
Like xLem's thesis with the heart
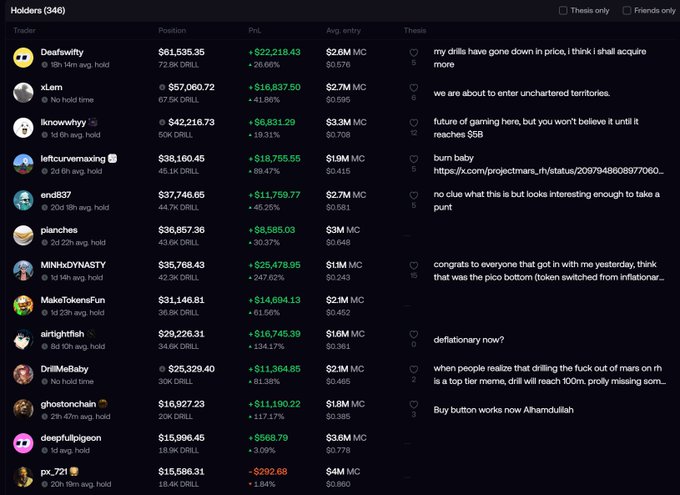pyautogui.click(x=414, y=88)
